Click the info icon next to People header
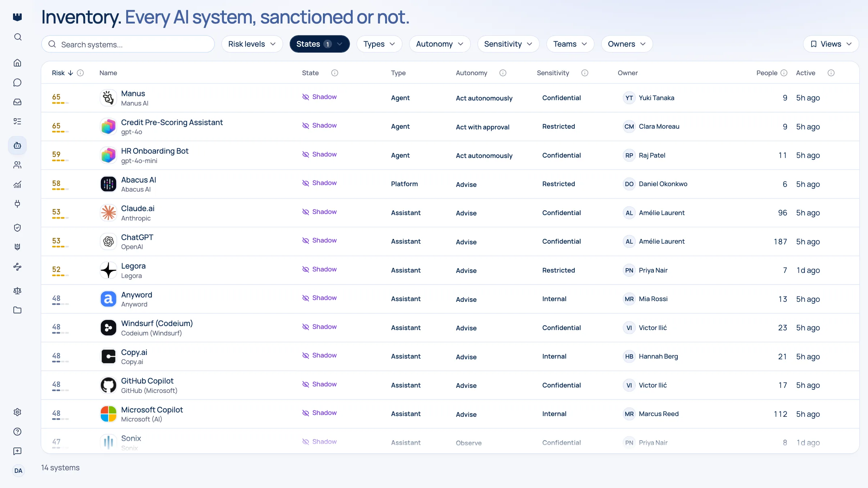The height and width of the screenshot is (488, 868). click(x=784, y=73)
